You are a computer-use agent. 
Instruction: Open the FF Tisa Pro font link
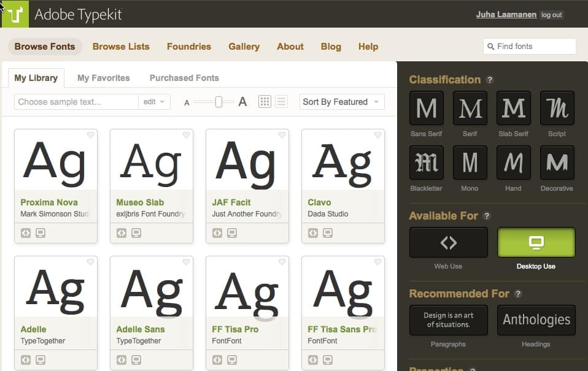tap(235, 329)
